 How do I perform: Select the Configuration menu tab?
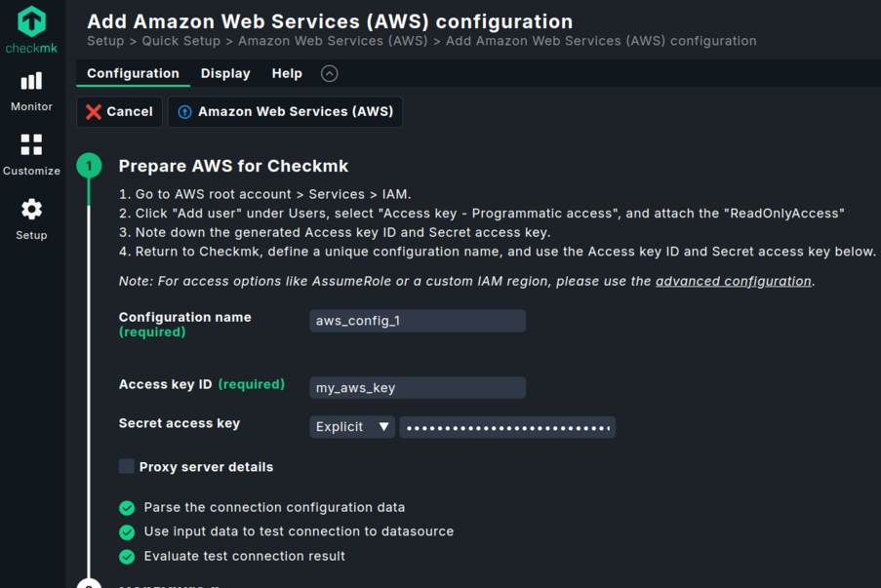(133, 74)
